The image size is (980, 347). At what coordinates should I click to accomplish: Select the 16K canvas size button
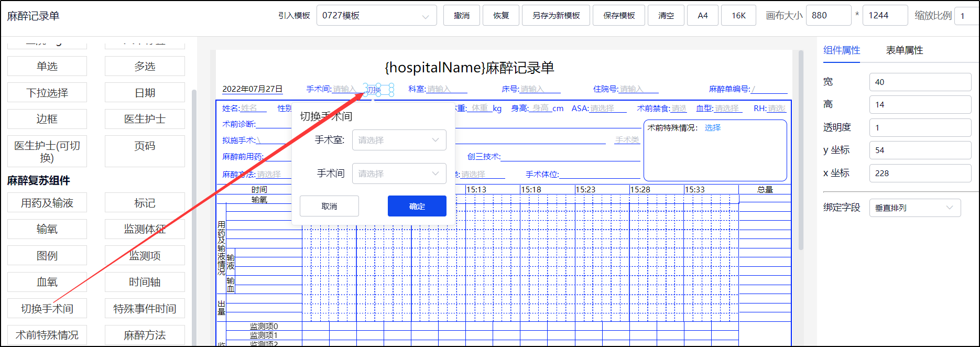point(738,16)
